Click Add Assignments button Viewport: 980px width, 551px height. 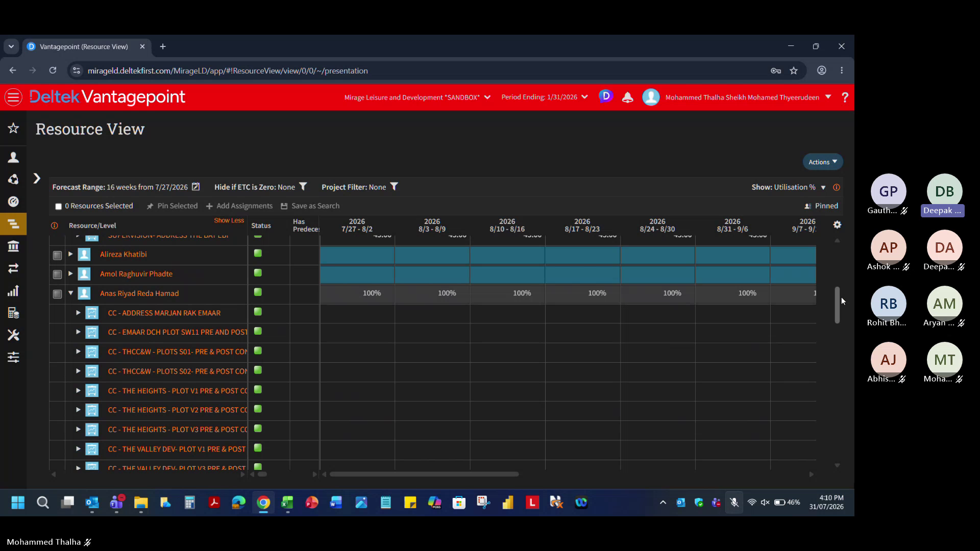tap(239, 206)
